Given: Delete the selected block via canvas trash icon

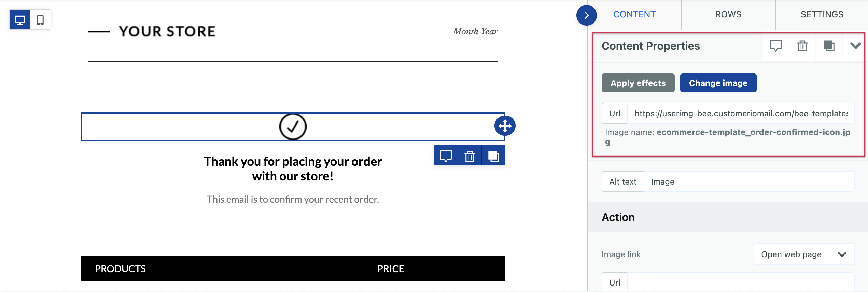Looking at the screenshot, I should tap(470, 156).
